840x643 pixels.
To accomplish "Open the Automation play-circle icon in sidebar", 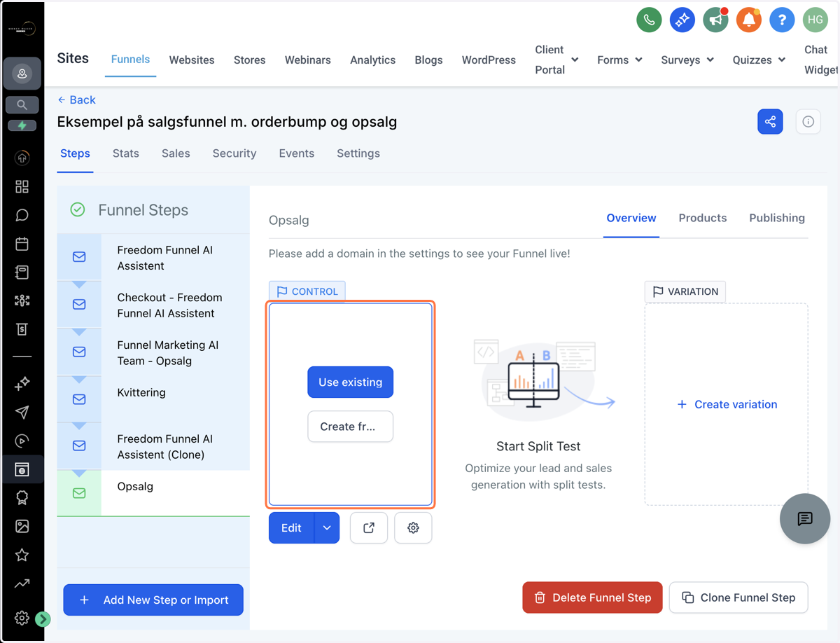I will coord(22,441).
